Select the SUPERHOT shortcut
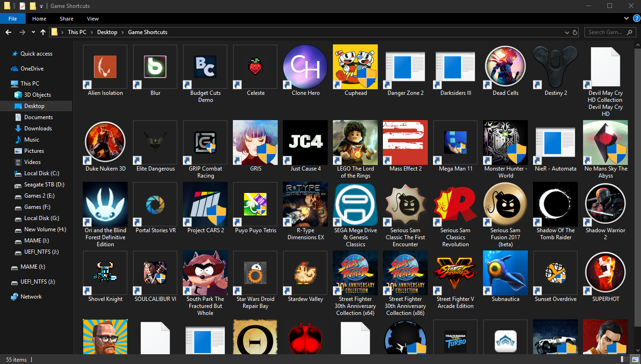Screen dimensions: 641x364 pos(605,273)
